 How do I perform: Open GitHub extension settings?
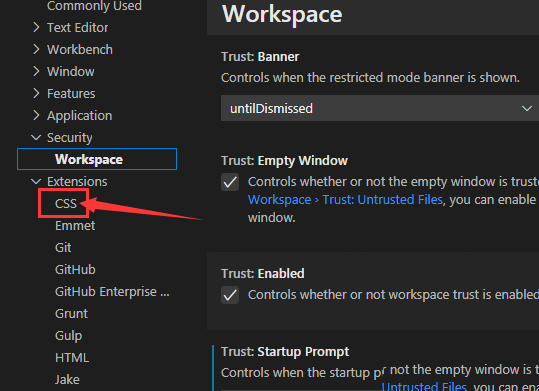point(75,270)
